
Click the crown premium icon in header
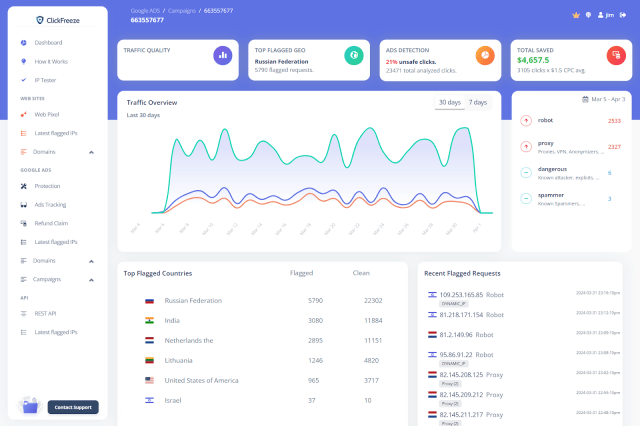coord(575,15)
